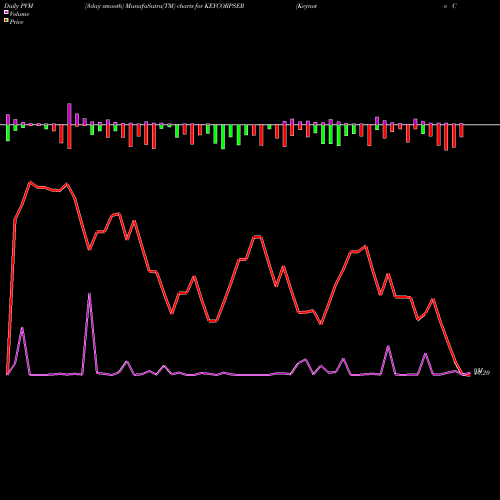500x500 pixels.
Task: Click the Price legend label
Action: [x=16, y=22]
